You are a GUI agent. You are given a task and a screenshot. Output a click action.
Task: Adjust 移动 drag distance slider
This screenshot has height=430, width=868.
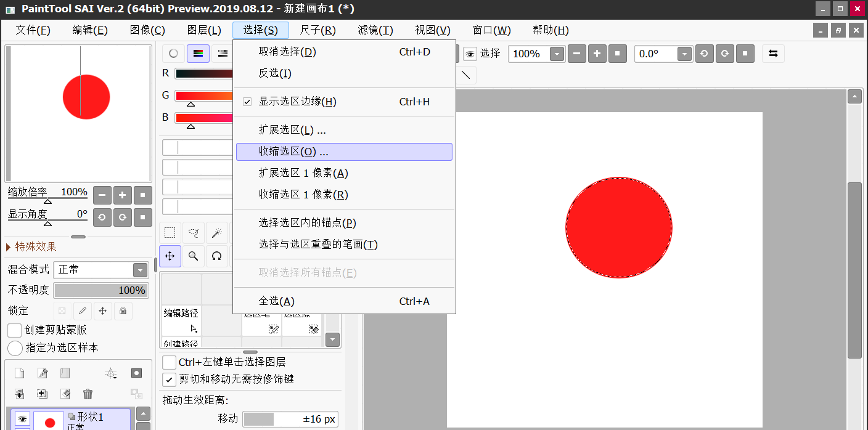tap(290, 419)
